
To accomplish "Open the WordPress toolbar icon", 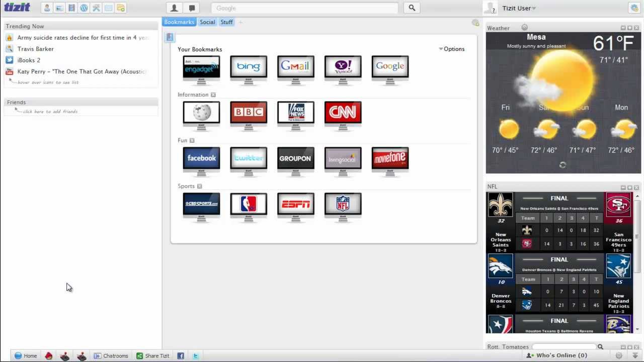I will click(x=84, y=8).
